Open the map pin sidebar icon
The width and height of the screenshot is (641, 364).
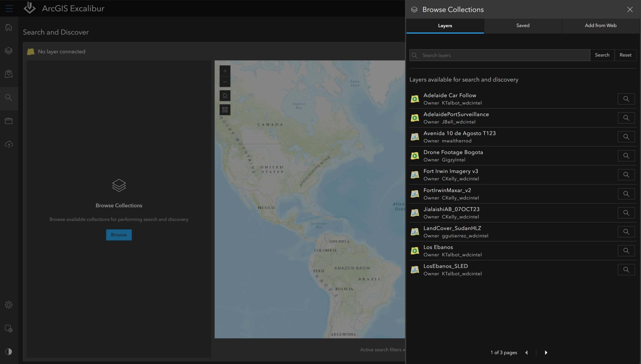pyautogui.click(x=9, y=74)
